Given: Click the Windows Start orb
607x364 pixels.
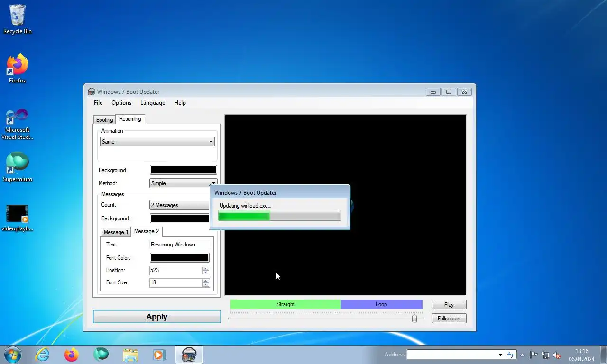Looking at the screenshot, I should (12, 355).
